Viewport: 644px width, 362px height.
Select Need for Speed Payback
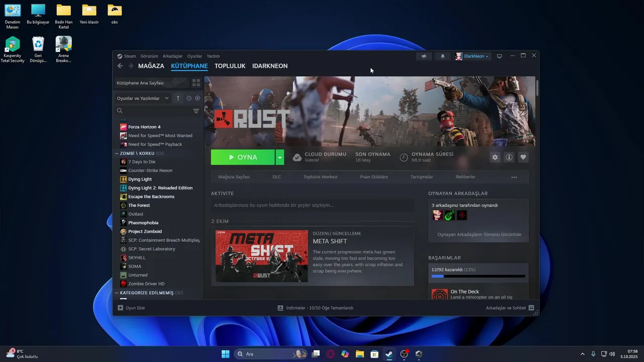pos(155,144)
